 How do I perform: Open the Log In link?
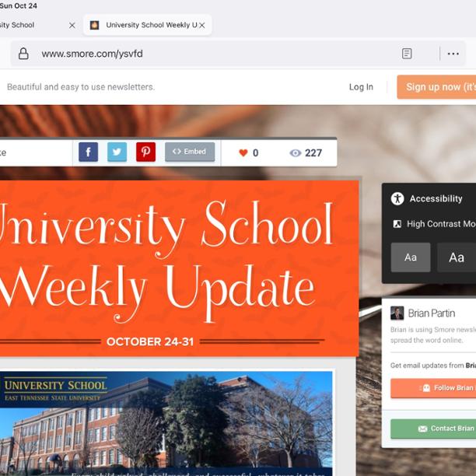point(361,87)
